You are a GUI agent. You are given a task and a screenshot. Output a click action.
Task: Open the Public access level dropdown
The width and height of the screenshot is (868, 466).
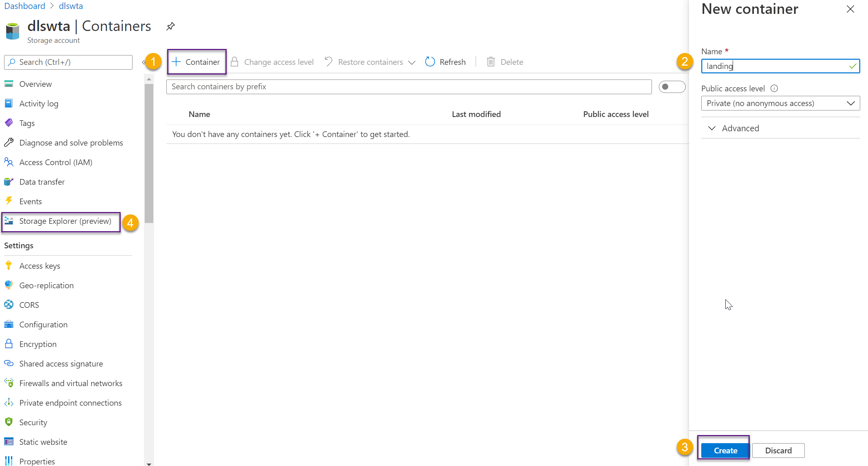pos(780,104)
